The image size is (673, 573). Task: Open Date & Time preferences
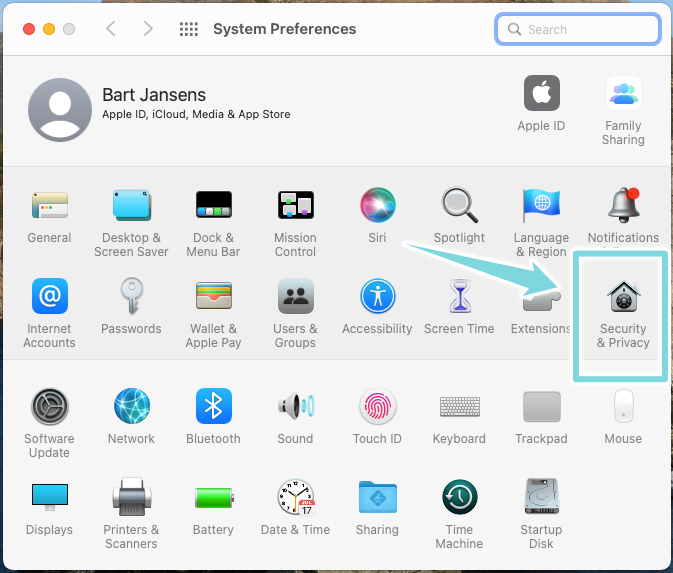pyautogui.click(x=296, y=497)
